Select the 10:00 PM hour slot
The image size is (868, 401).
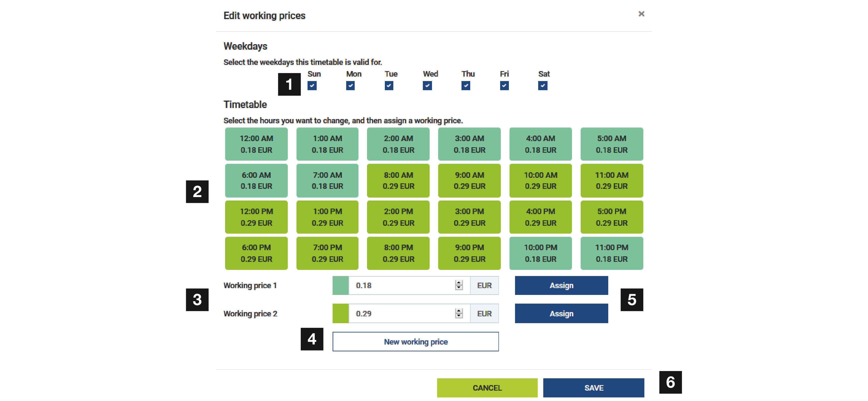(x=540, y=253)
